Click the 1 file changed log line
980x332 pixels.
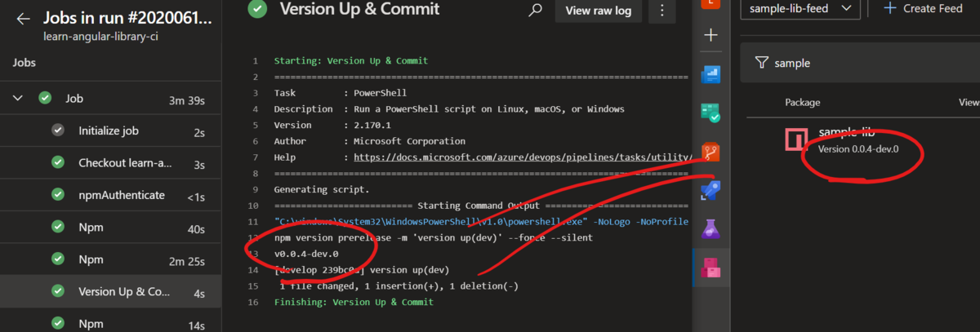click(x=399, y=286)
